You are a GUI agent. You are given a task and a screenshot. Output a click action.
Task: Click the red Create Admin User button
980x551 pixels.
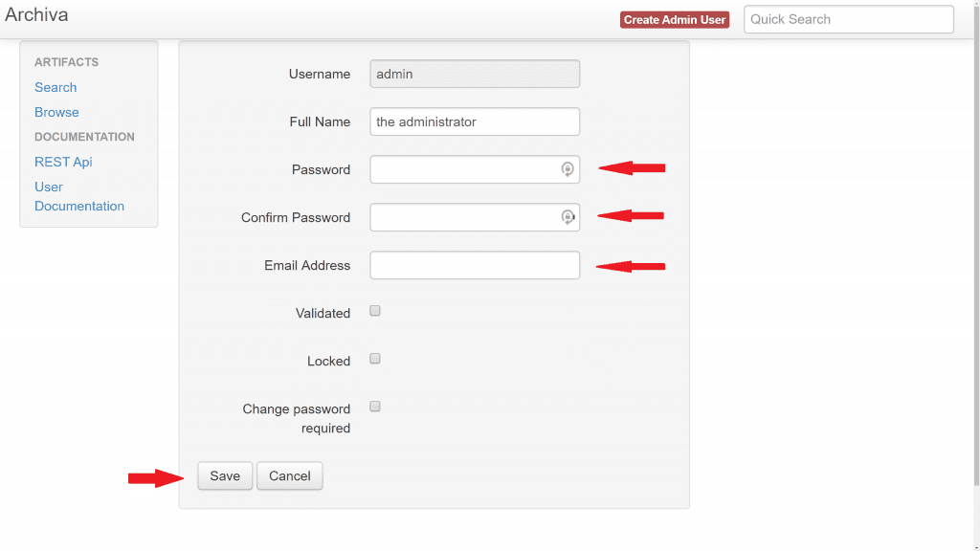[x=675, y=19]
